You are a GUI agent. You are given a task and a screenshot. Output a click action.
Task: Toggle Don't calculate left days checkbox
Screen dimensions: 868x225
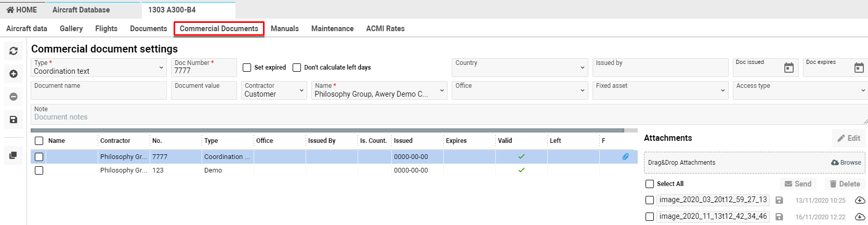coord(297,68)
